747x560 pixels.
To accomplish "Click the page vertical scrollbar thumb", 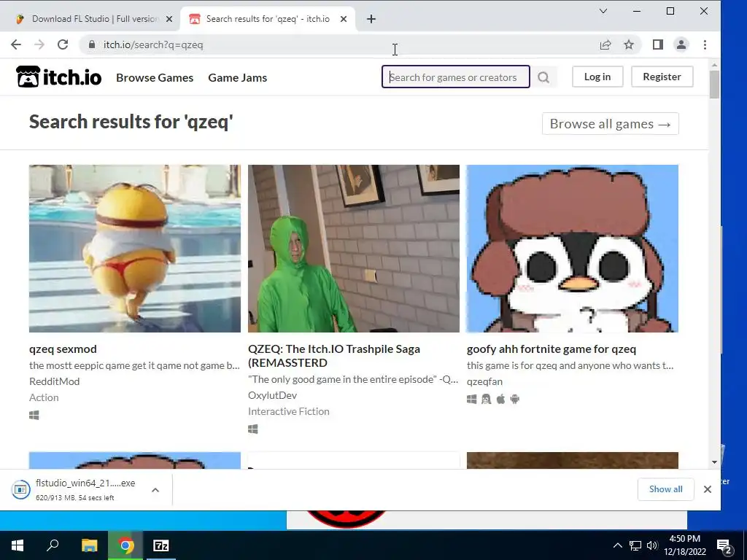I will coord(714,85).
